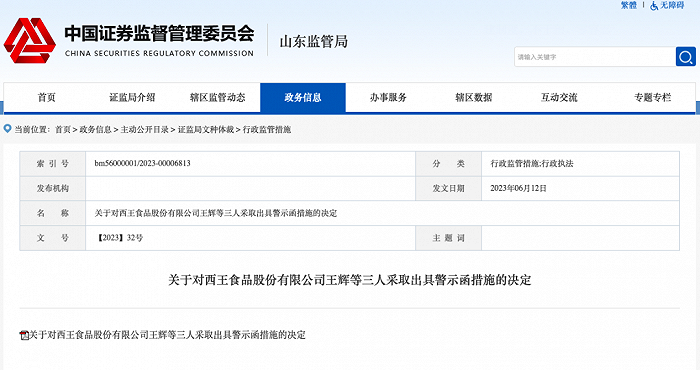
Task: Open the 首页 navigation tab
Action: [46, 97]
